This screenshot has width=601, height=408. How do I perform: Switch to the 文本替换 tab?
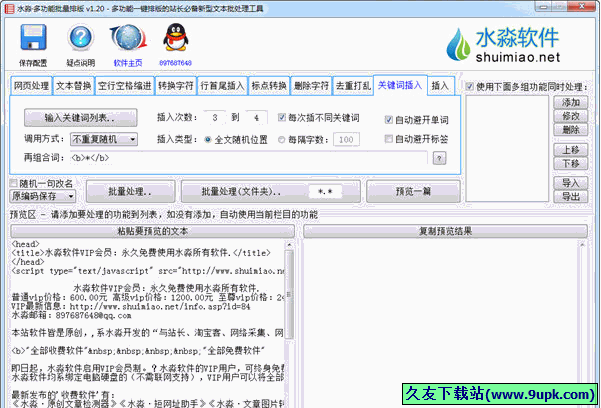click(74, 86)
